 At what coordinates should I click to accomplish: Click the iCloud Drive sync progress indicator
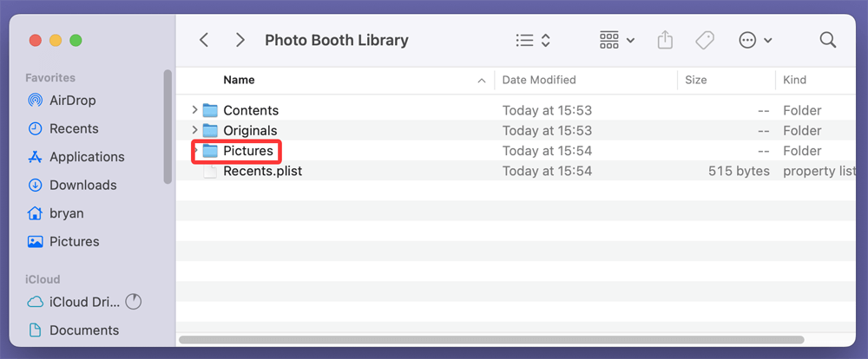coord(134,302)
